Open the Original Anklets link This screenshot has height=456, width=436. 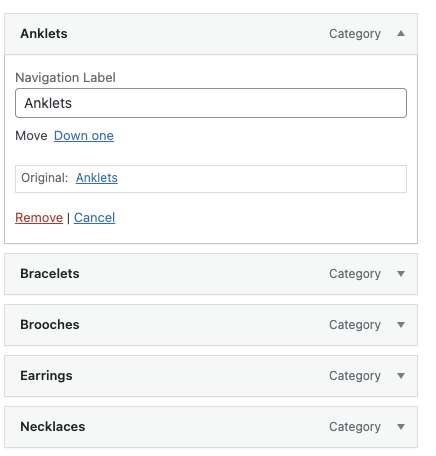97,178
